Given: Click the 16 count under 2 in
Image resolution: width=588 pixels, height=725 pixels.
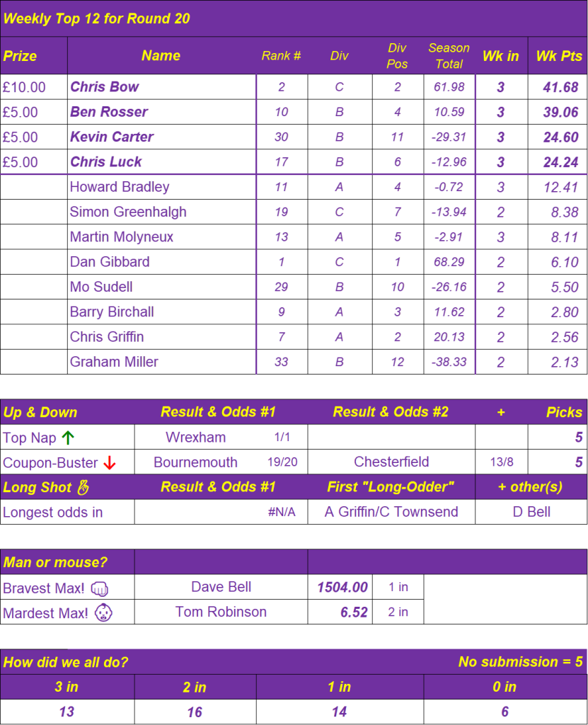Looking at the screenshot, I should click(x=195, y=712).
